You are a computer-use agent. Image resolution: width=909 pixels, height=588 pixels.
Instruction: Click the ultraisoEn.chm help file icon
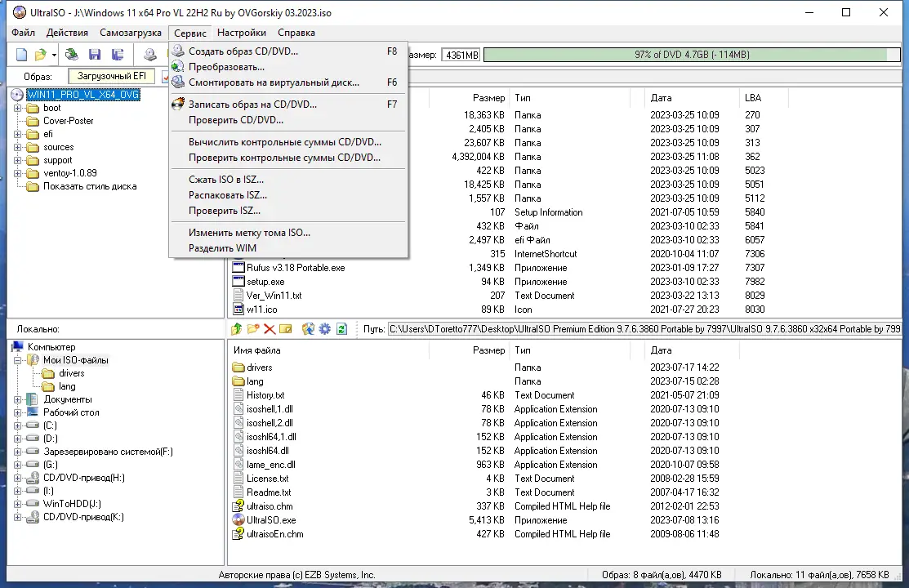238,534
